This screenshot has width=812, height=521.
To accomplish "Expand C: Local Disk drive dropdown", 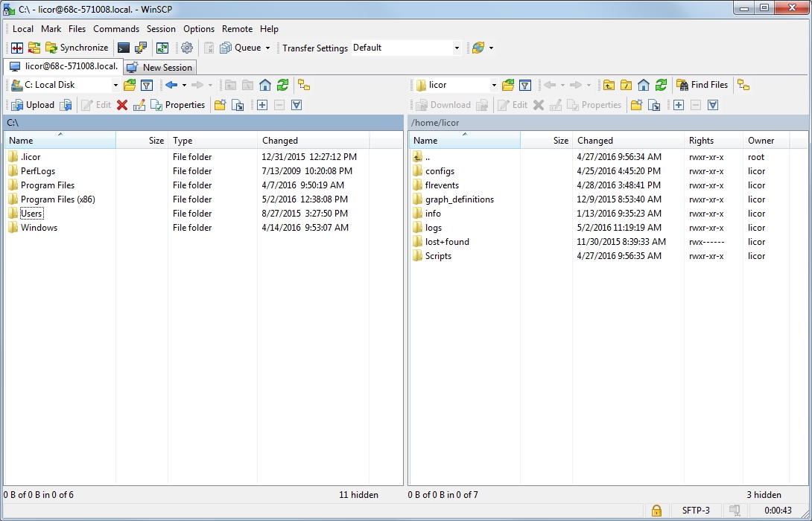I will tap(115, 85).
